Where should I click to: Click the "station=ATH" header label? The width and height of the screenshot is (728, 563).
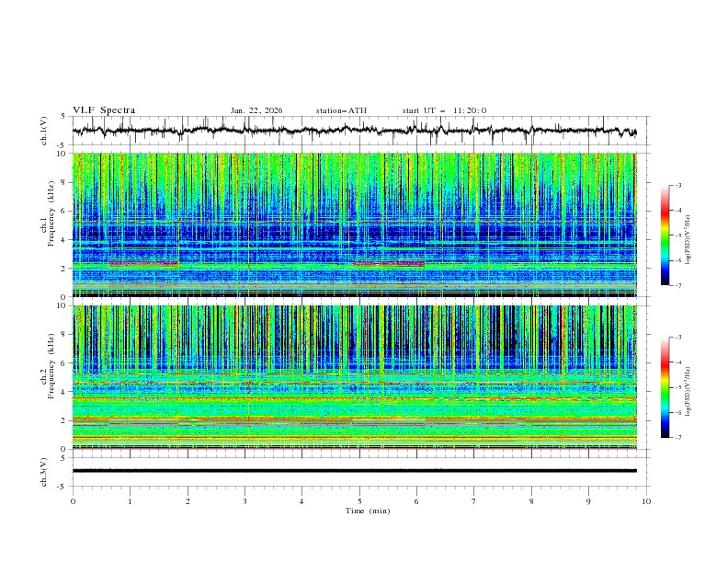341,110
